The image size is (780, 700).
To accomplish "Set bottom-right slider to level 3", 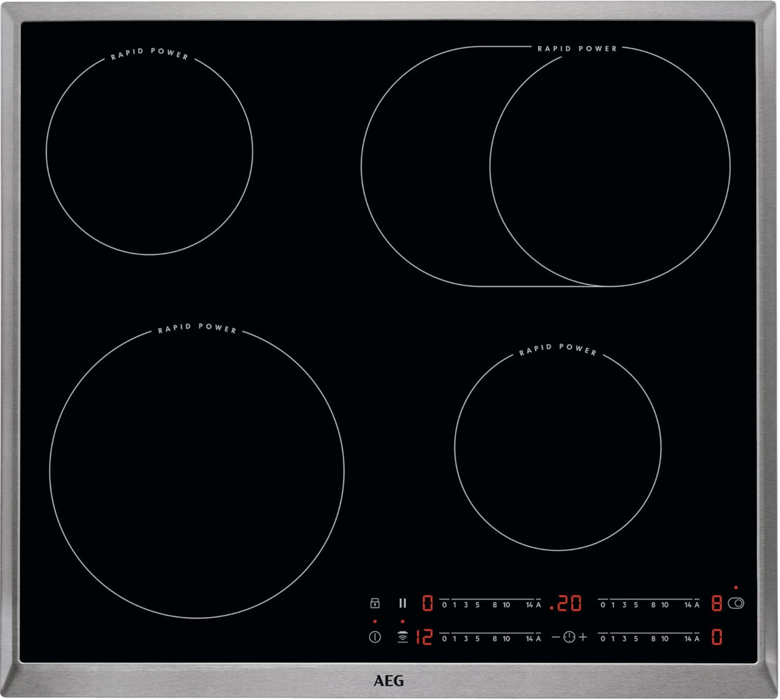I will point(625,638).
